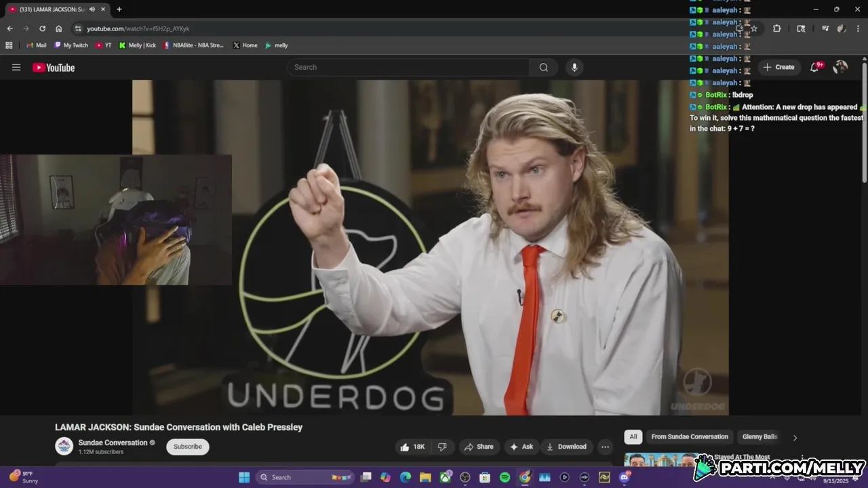Viewport: 868px width, 488px height.
Task: Like the video with thumbs up
Action: (412, 447)
